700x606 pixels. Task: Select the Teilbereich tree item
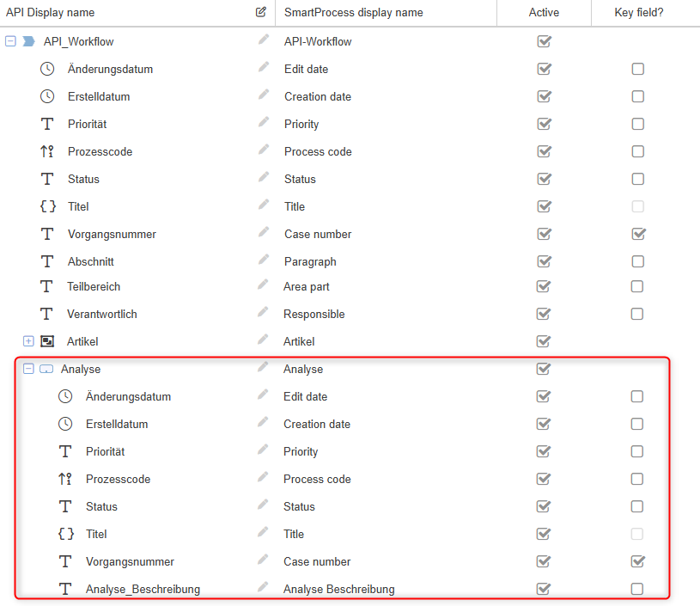(x=94, y=286)
